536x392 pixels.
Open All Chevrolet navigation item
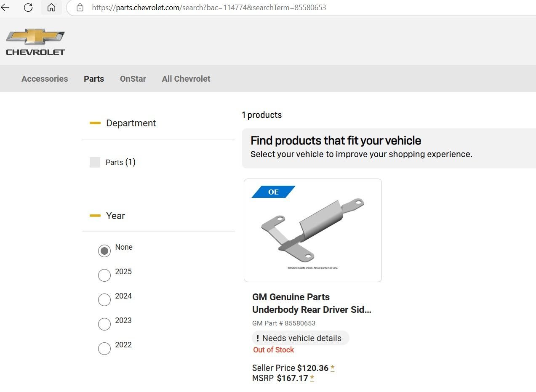pos(186,79)
